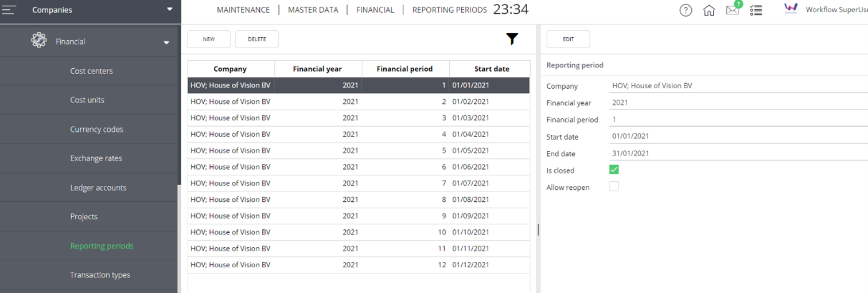Select Exchange rates in sidebar
Image resolution: width=868 pixels, height=293 pixels.
coord(96,158)
